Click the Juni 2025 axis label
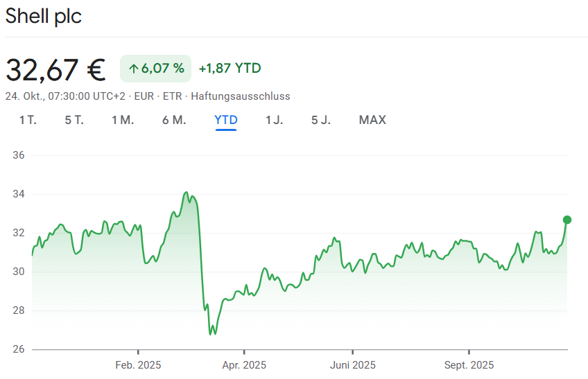588x379 pixels. coord(352,365)
